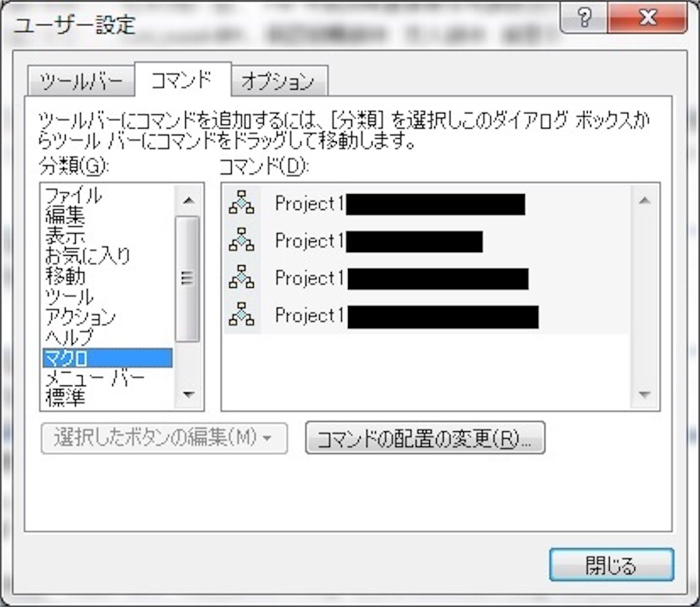Click the command list scroll-down arrow
The height and width of the screenshot is (607, 700).
(644, 394)
